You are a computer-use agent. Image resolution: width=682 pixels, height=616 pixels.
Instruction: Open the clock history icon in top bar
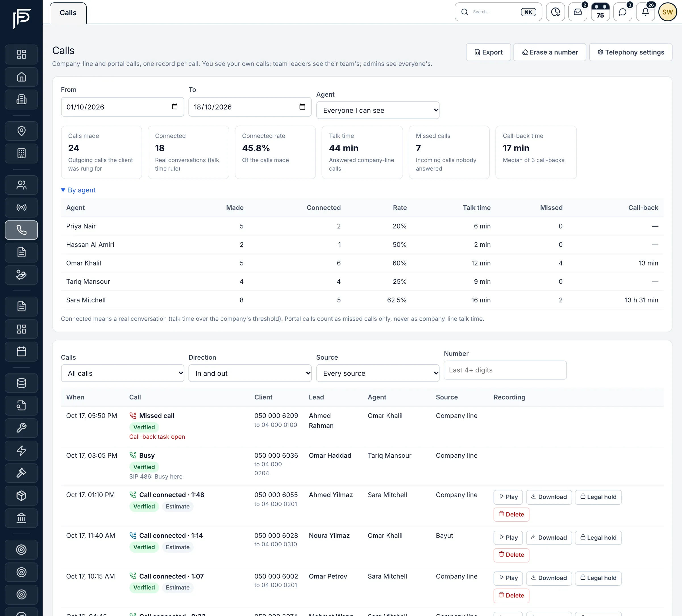click(556, 12)
